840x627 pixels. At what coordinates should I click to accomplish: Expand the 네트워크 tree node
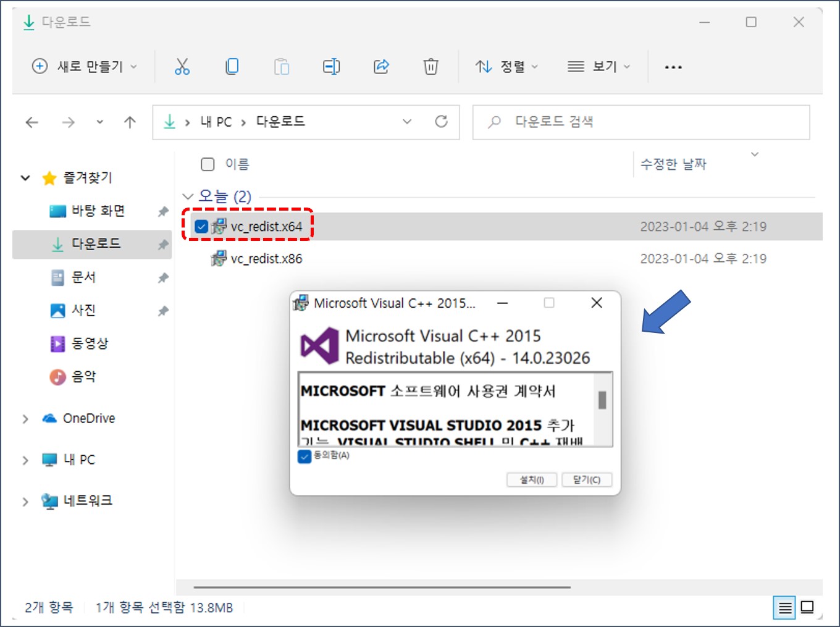pos(25,502)
